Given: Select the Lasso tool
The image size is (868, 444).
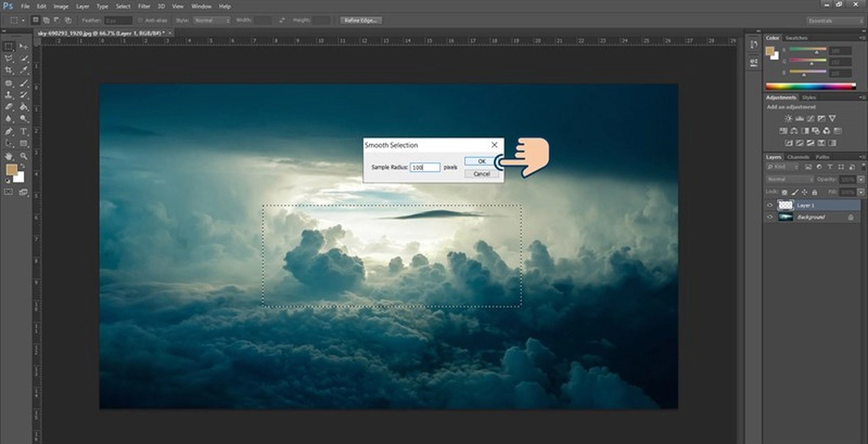Looking at the screenshot, I should [9, 58].
